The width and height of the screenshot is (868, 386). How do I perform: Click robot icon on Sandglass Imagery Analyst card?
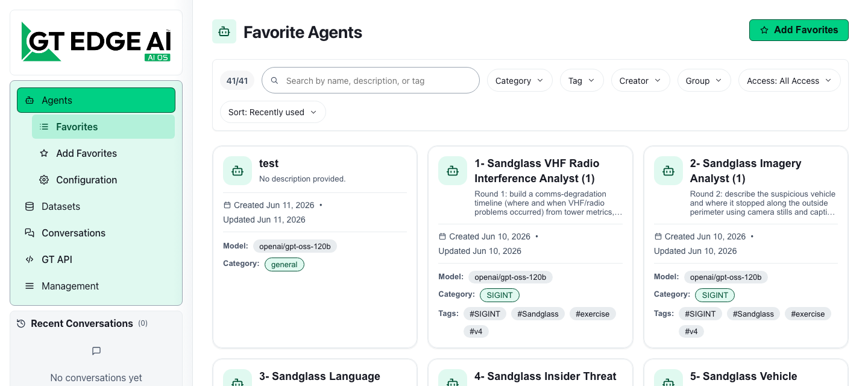click(x=668, y=171)
